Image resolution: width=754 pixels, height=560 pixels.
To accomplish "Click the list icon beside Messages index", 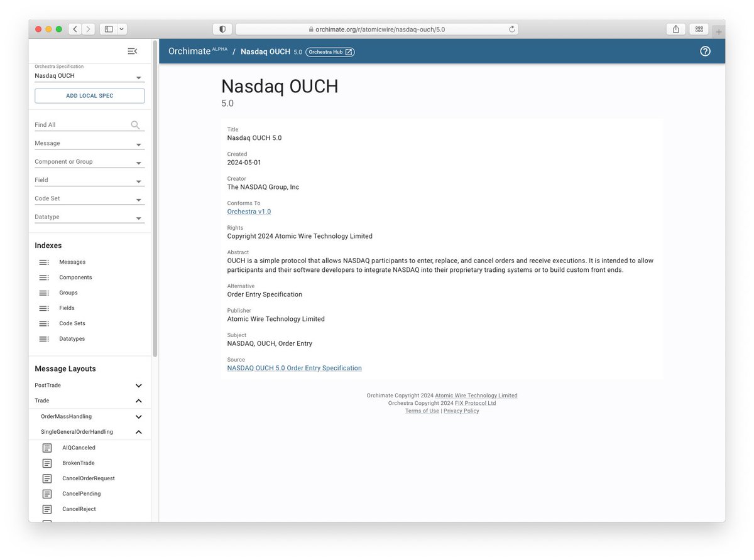I will (x=44, y=262).
